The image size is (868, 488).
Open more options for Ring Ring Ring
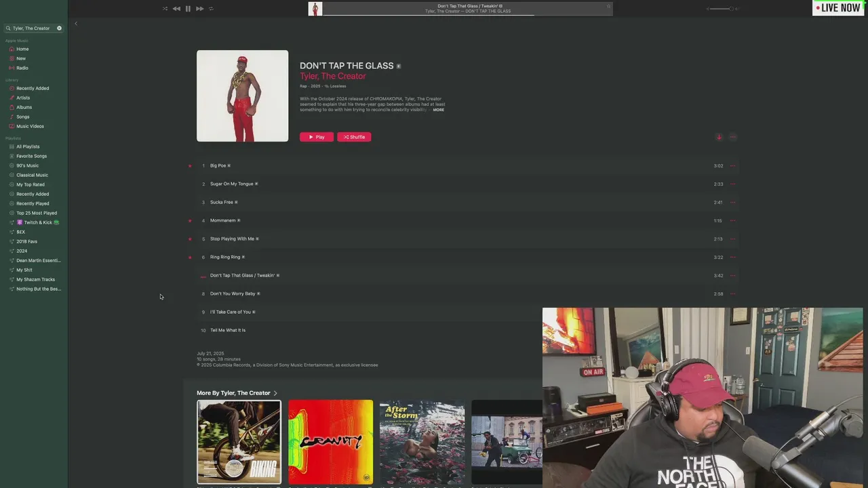pos(732,258)
